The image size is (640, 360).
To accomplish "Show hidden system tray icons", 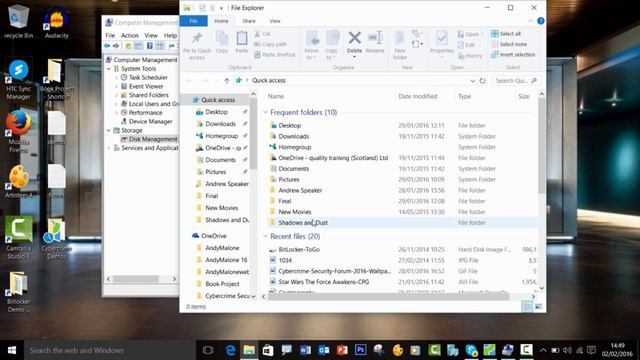I will point(543,350).
